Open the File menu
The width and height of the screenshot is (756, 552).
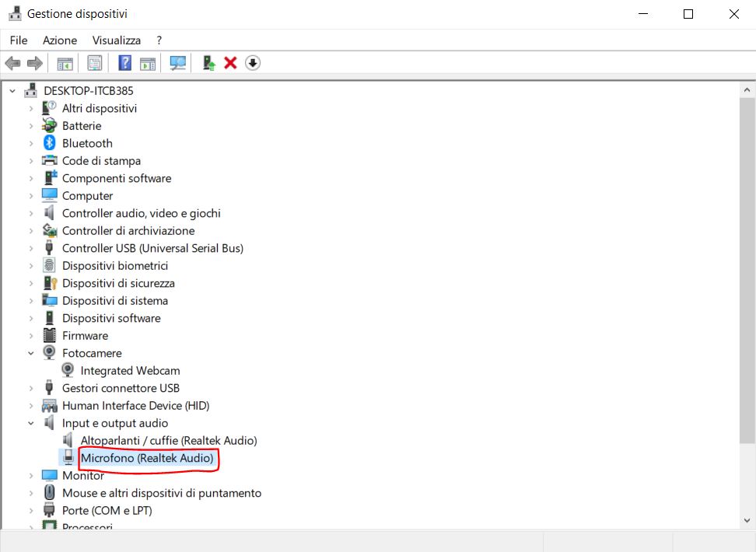click(x=19, y=40)
